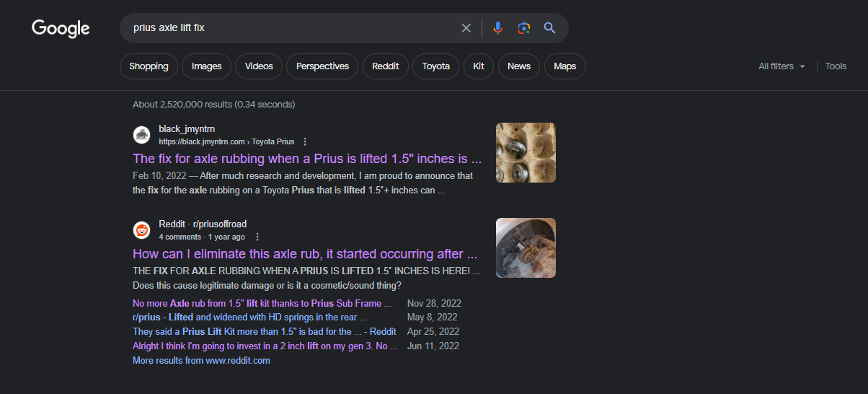This screenshot has height=394, width=868.
Task: Switch to Videos results
Action: pos(259,66)
